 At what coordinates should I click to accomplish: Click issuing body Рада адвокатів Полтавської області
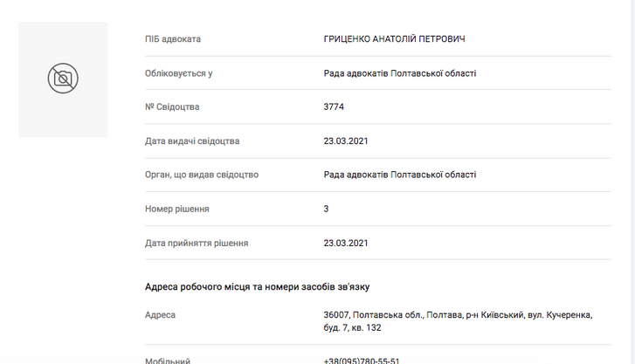click(x=400, y=175)
